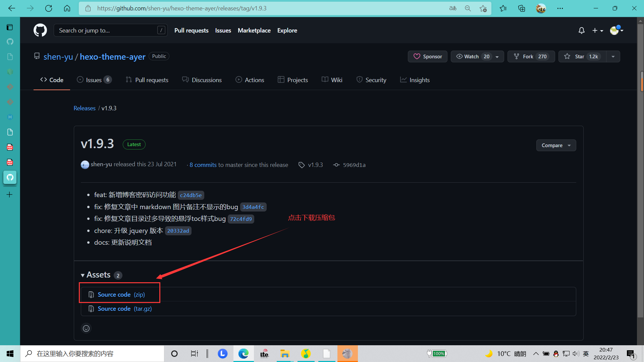Open commit 20332ad link

pos(178,231)
